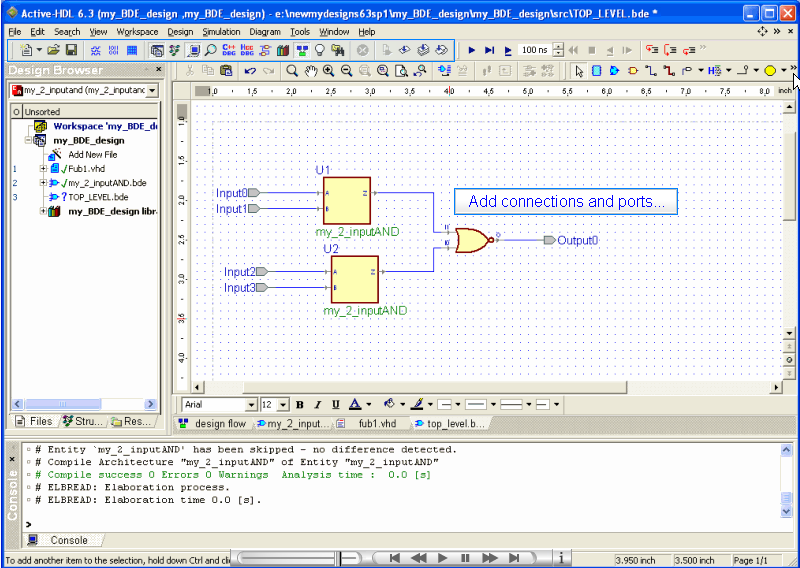800x568 pixels.
Task: Open the Arial font name dropdown
Action: [251, 405]
